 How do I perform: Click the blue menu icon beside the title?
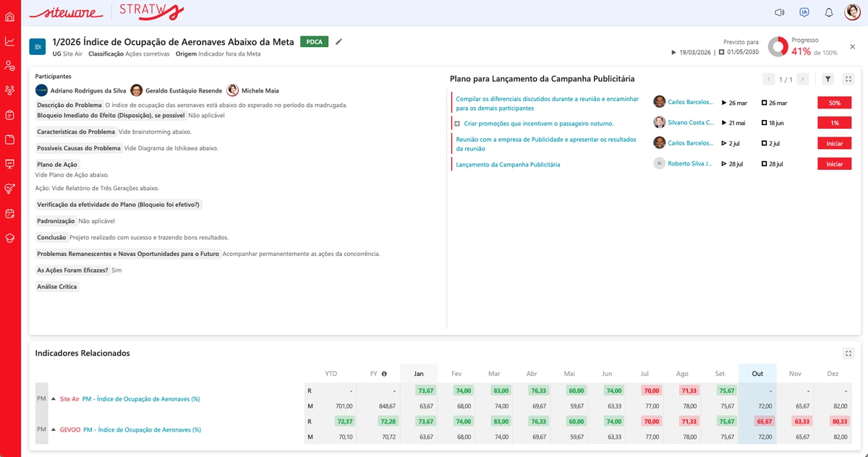[38, 47]
